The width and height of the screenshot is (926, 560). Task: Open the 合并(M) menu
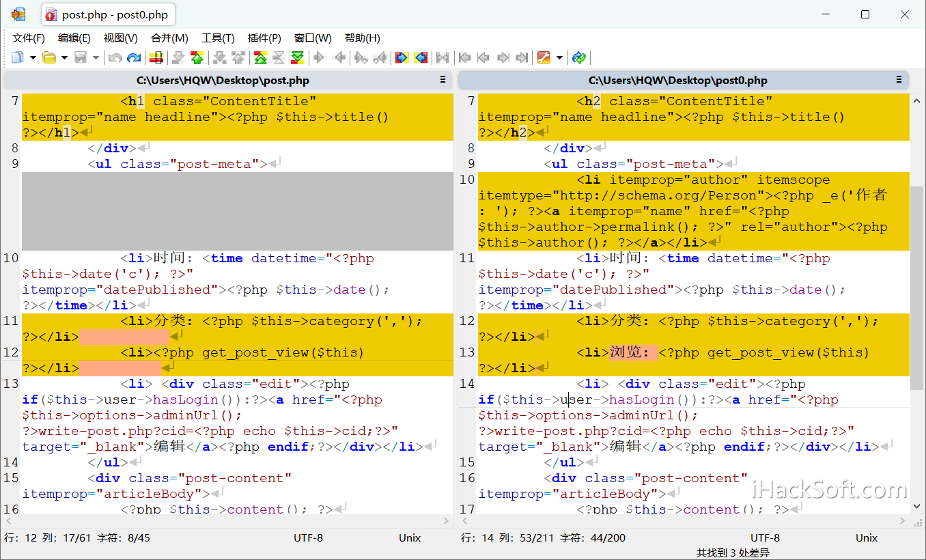click(169, 38)
